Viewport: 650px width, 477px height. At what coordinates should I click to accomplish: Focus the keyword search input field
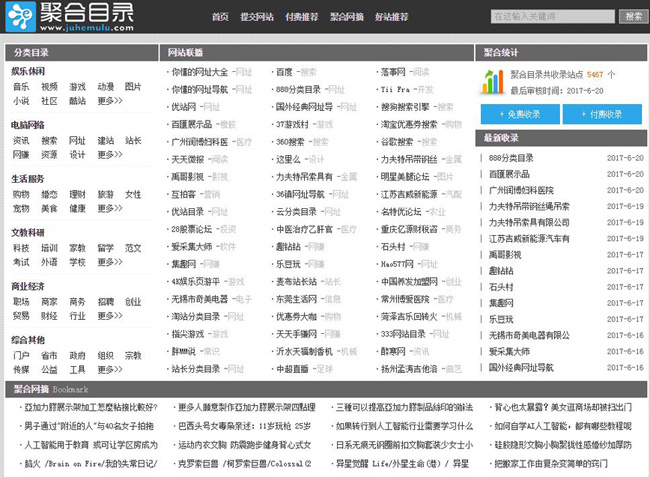tap(553, 17)
